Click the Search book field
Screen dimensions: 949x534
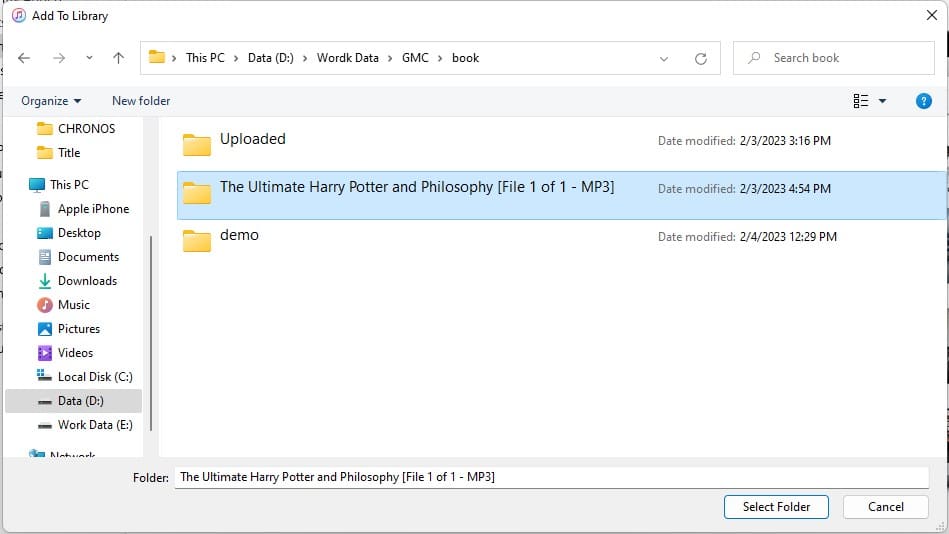pyautogui.click(x=834, y=58)
